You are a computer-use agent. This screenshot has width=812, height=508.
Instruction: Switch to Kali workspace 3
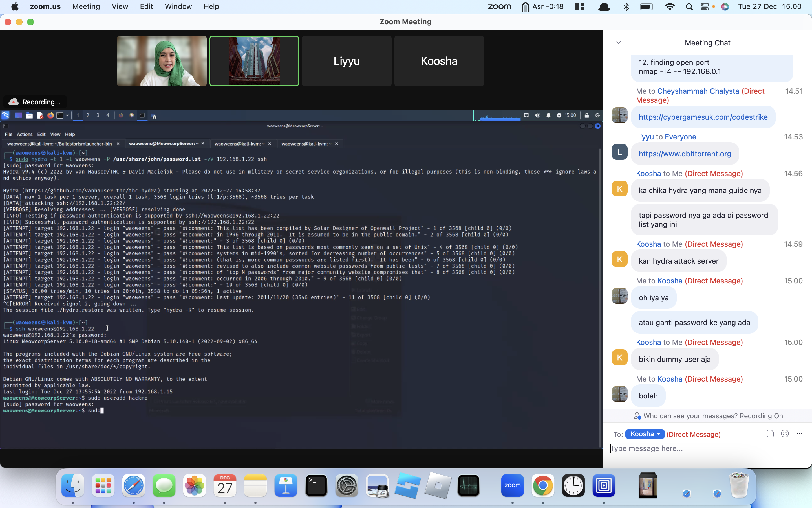(x=98, y=115)
